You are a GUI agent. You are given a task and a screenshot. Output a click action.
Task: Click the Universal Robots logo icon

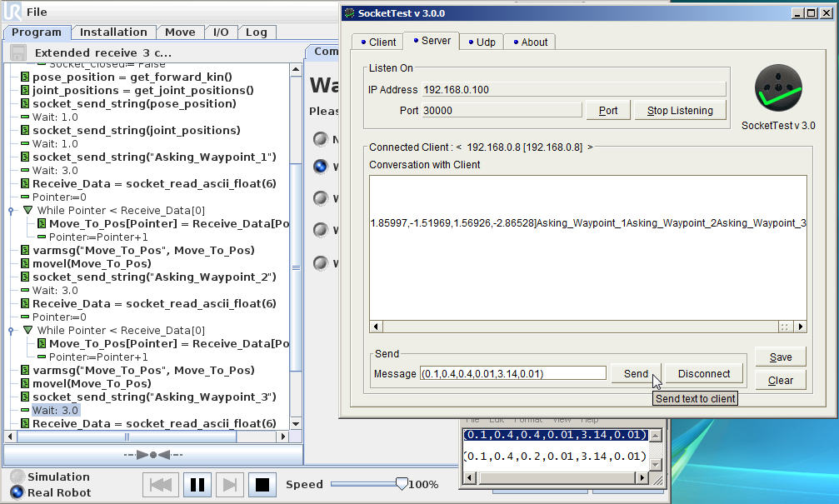click(x=12, y=11)
